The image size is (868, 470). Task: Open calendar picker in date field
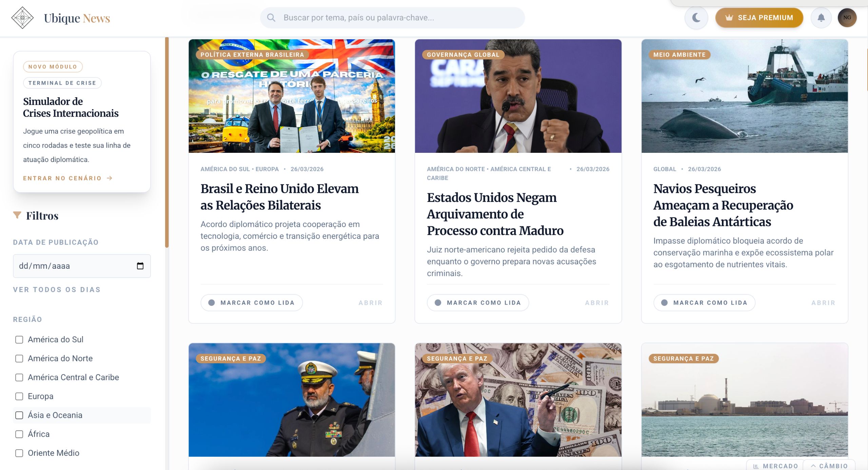(x=140, y=266)
